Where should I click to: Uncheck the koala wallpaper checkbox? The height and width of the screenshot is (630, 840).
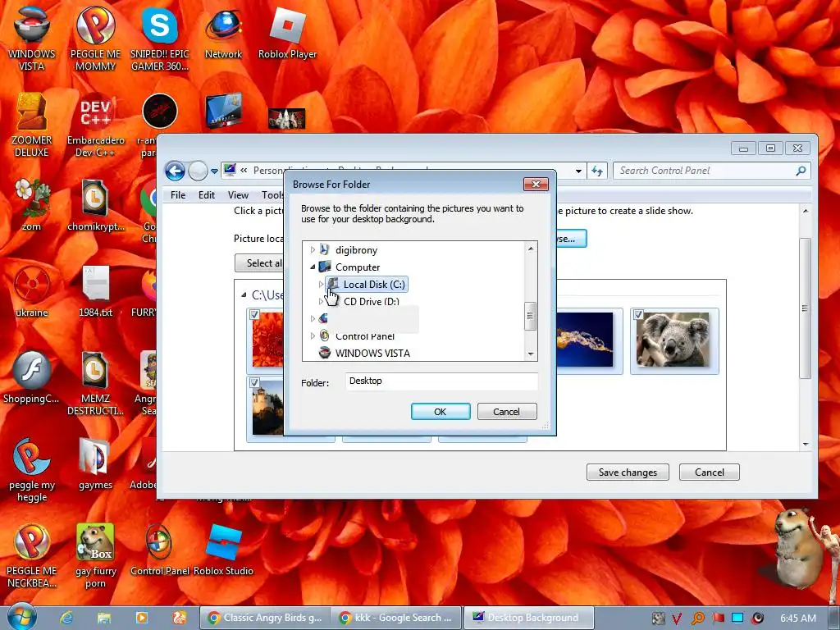(x=638, y=314)
